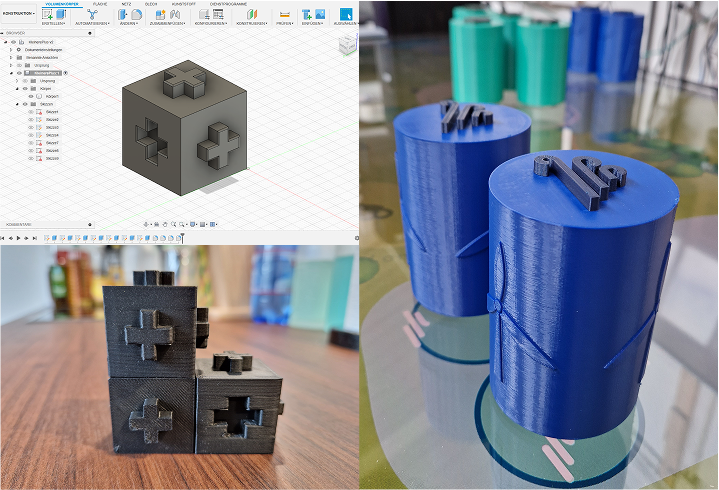Toggle eye icon of first sketch item
The height and width of the screenshot is (490, 719).
pos(31,112)
